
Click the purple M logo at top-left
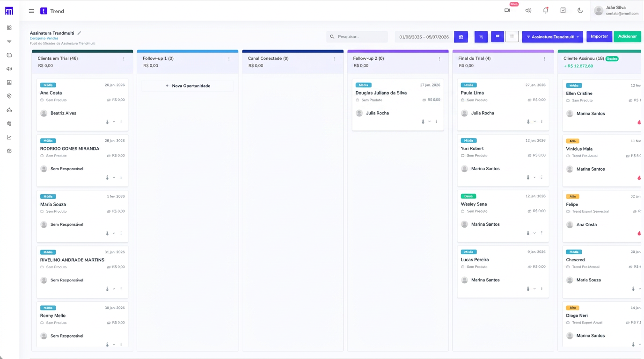(9, 11)
